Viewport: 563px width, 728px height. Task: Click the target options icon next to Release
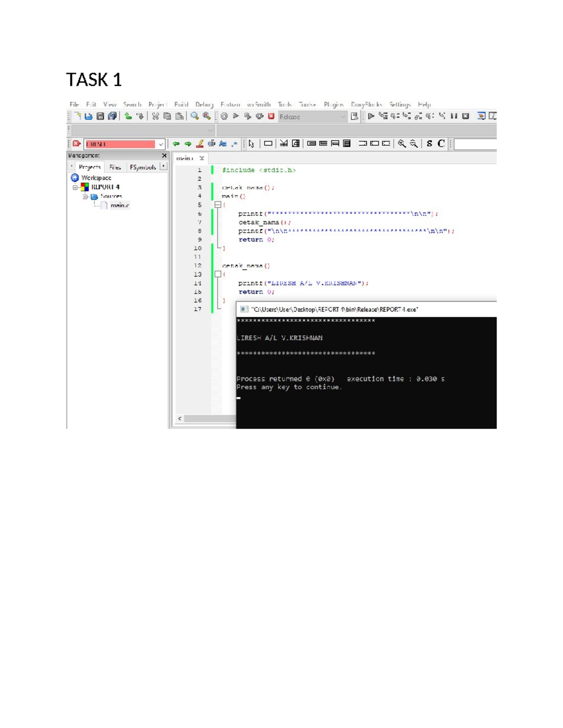355,116
